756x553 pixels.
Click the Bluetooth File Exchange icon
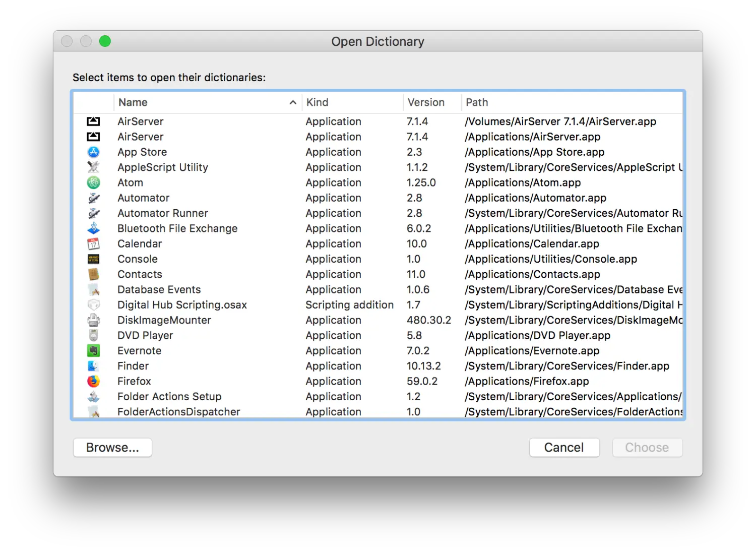93,228
